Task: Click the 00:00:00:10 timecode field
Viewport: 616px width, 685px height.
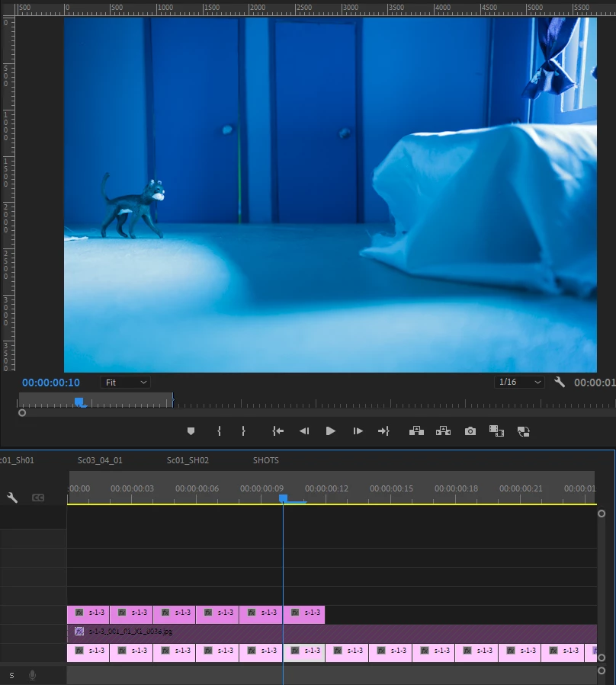Action: (x=51, y=383)
